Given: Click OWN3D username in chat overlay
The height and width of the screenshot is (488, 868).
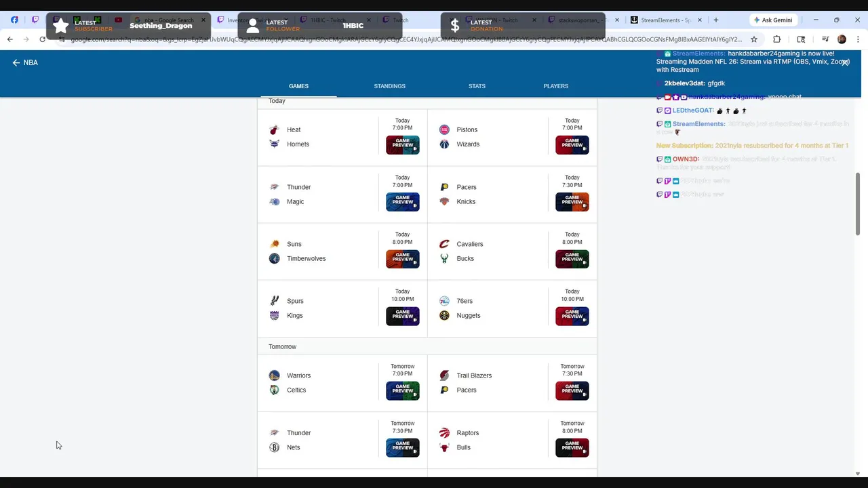Looking at the screenshot, I should 686,159.
